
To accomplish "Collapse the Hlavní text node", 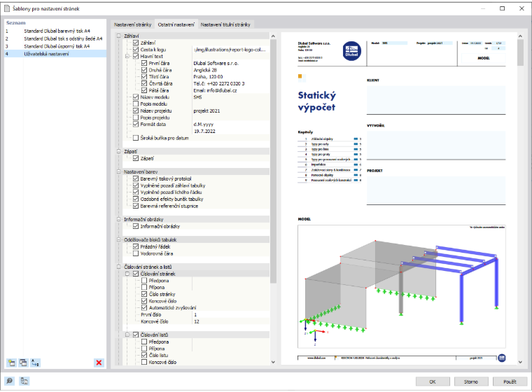I will (127, 56).
